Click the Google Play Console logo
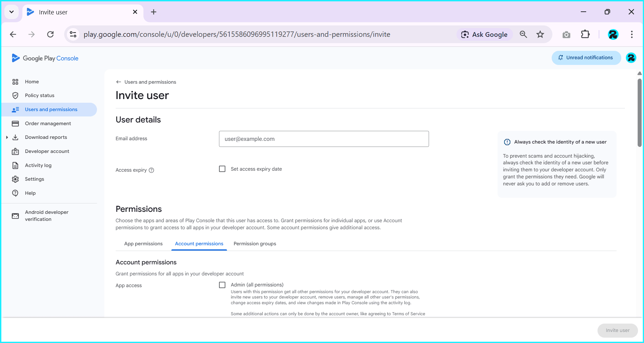 (x=45, y=58)
